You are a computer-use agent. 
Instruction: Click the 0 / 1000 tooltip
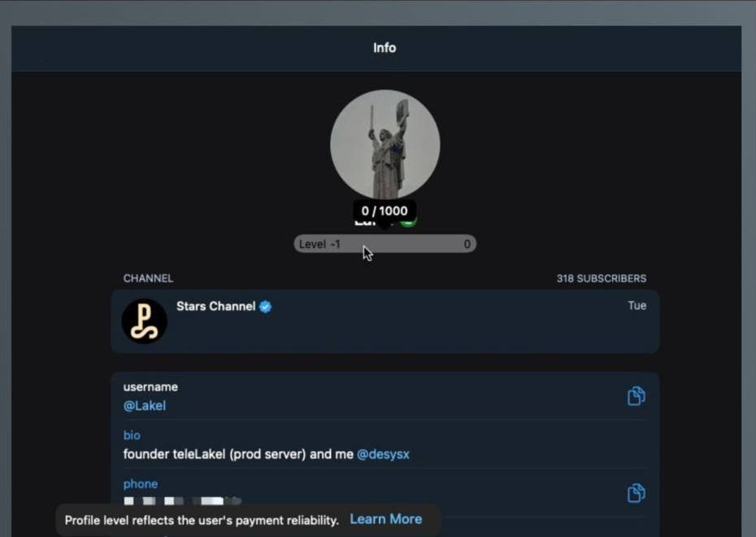(385, 211)
